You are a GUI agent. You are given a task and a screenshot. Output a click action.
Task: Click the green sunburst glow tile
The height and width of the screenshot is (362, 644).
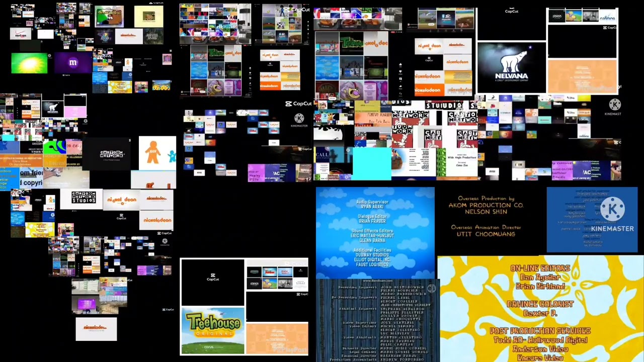tap(29, 63)
